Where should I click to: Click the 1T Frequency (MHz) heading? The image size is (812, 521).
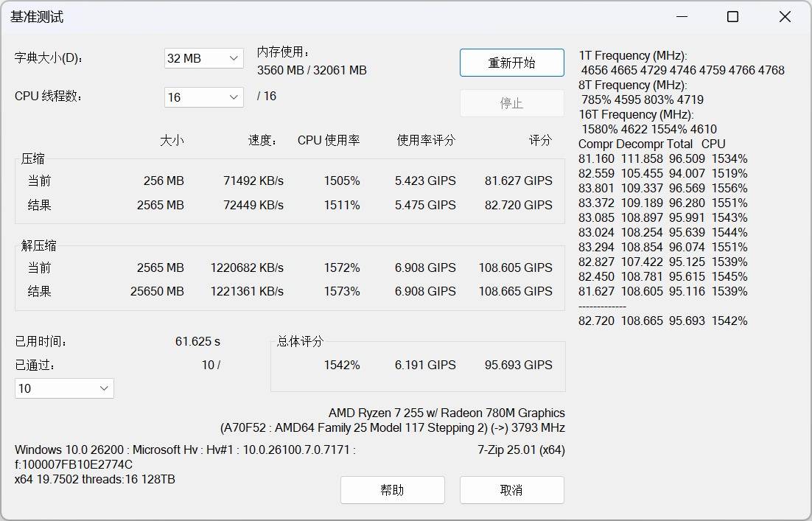tap(633, 55)
